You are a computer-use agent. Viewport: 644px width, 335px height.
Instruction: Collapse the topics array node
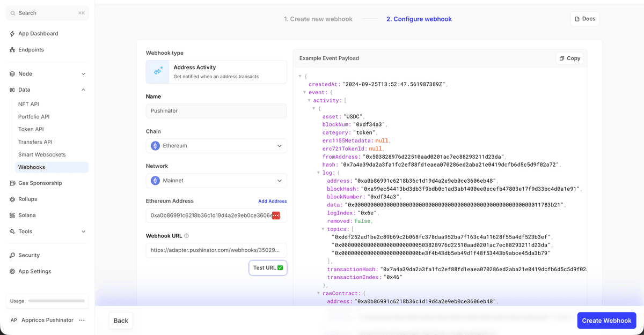[323, 229]
